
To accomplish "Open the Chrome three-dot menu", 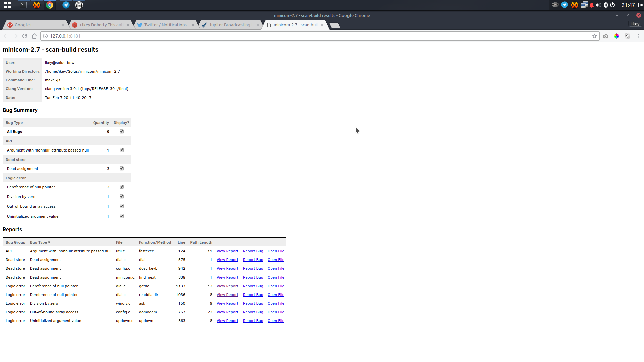I will click(x=638, y=36).
